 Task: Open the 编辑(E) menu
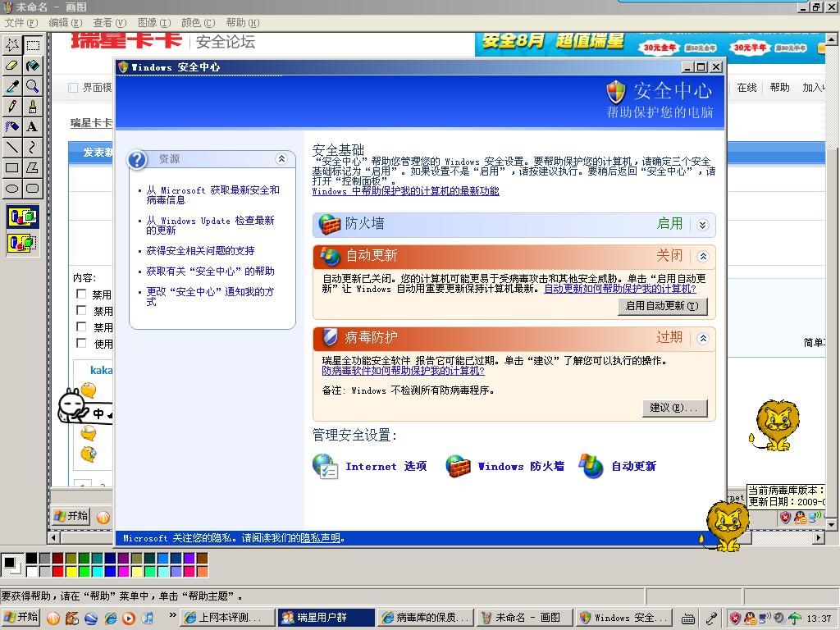pos(66,22)
